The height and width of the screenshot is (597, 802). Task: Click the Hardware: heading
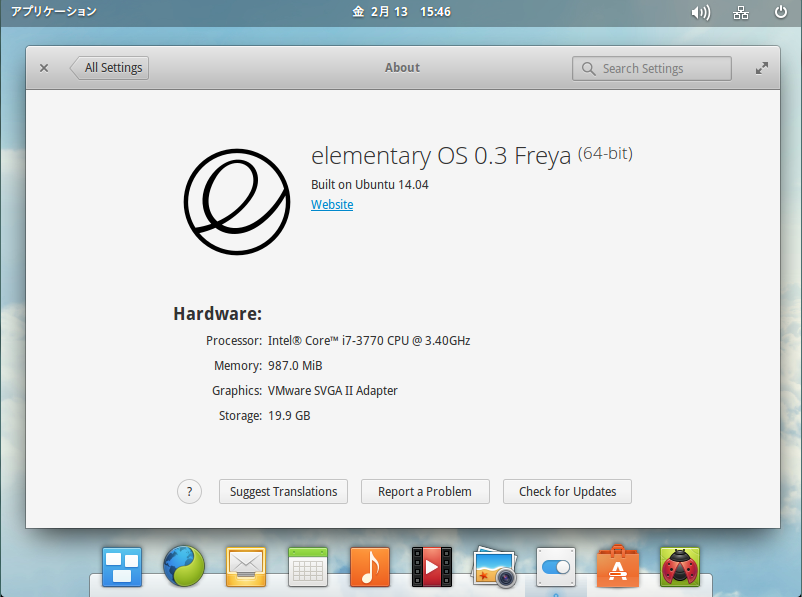coord(217,314)
